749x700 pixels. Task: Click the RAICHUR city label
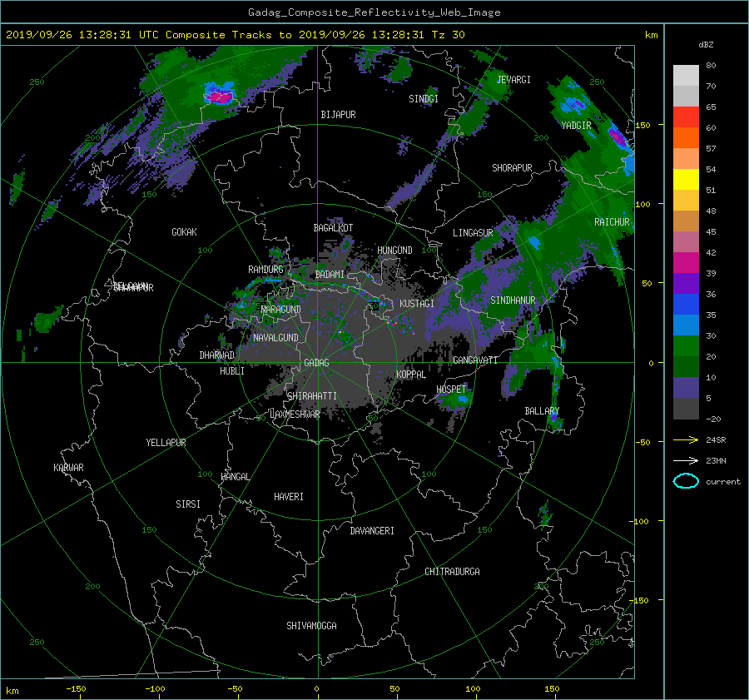pyautogui.click(x=612, y=222)
